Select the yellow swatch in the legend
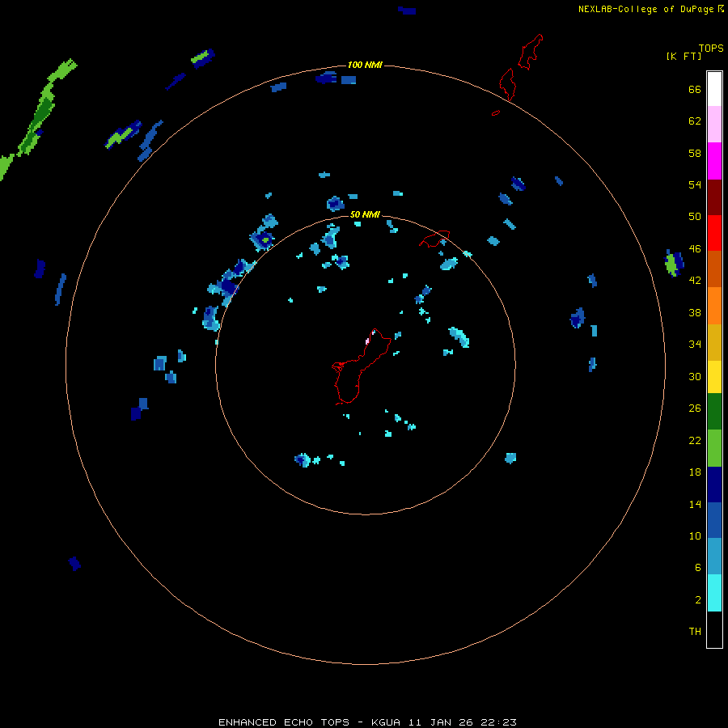This screenshot has height=728, width=728. [714, 376]
